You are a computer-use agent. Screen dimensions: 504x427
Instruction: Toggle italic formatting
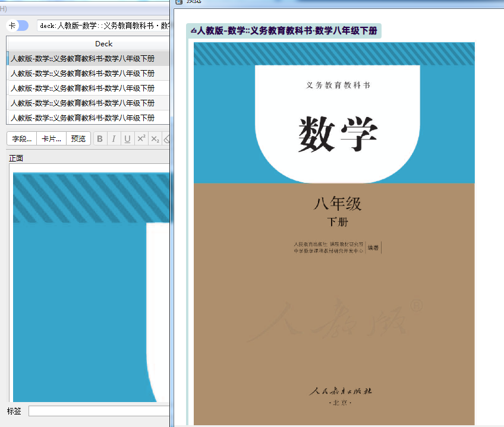(114, 139)
